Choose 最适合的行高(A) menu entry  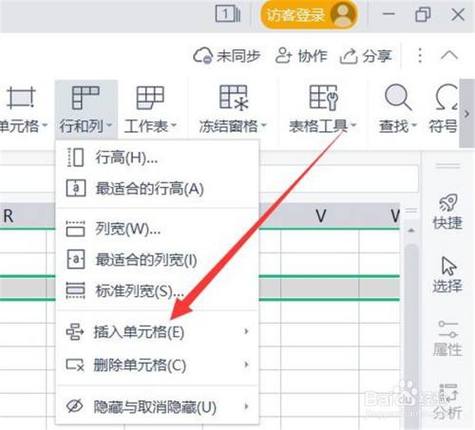pyautogui.click(x=157, y=189)
